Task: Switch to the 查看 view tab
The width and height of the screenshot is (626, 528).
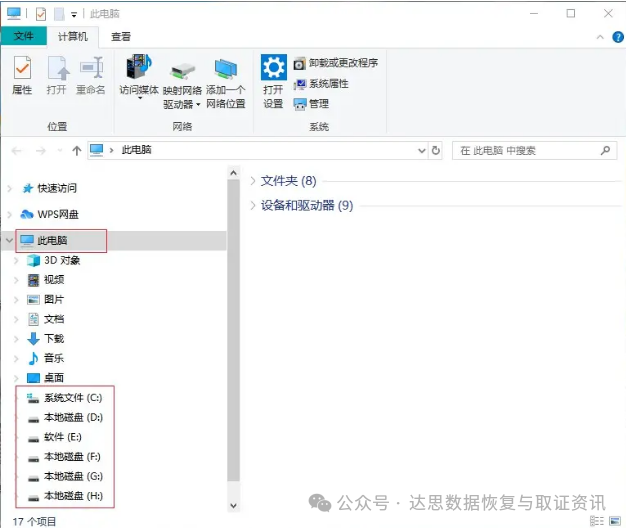Action: (x=121, y=37)
